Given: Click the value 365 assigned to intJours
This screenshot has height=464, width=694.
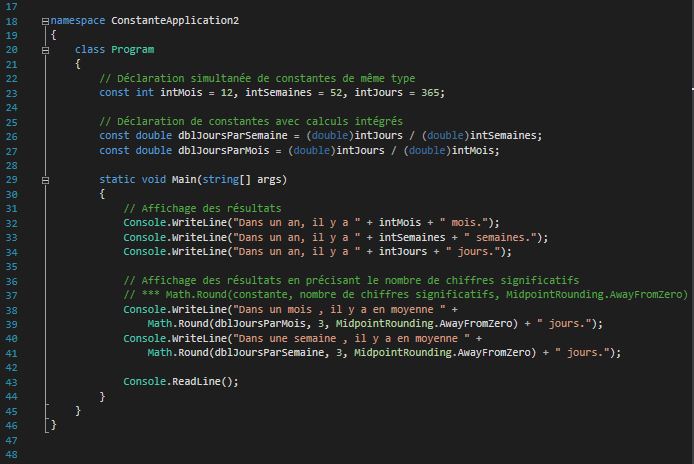Looking at the screenshot, I should pos(430,93).
